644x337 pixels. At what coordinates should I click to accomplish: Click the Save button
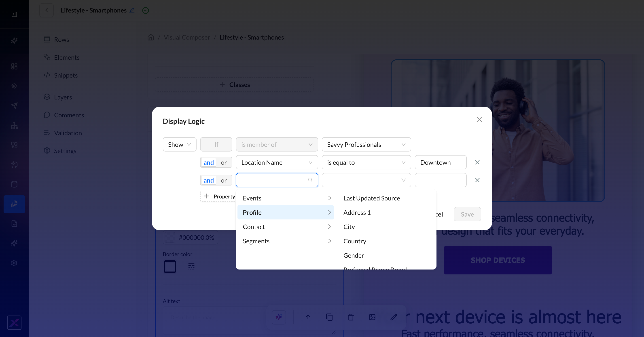467,214
